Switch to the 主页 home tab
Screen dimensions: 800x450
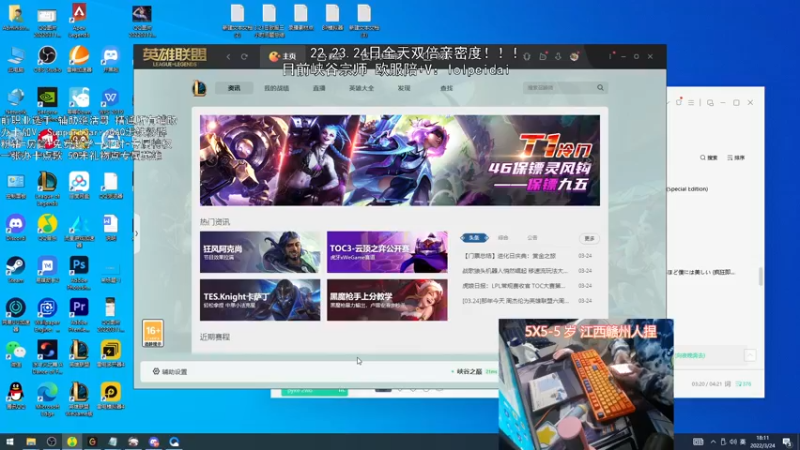click(x=283, y=56)
